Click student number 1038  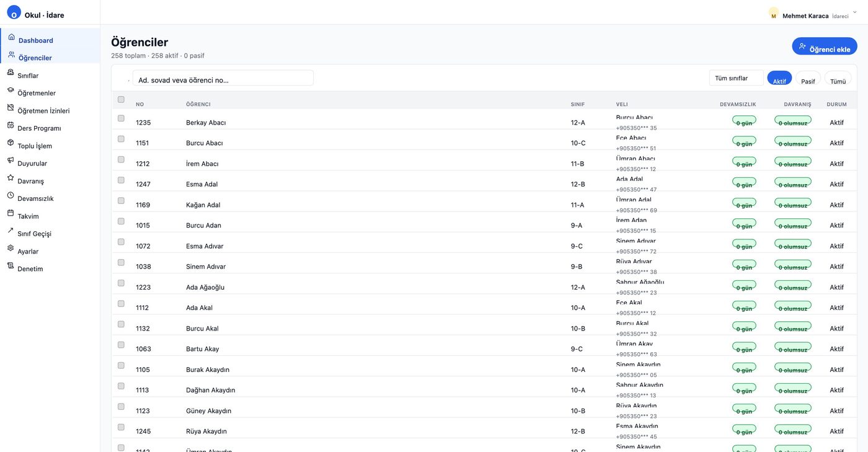[x=143, y=267]
